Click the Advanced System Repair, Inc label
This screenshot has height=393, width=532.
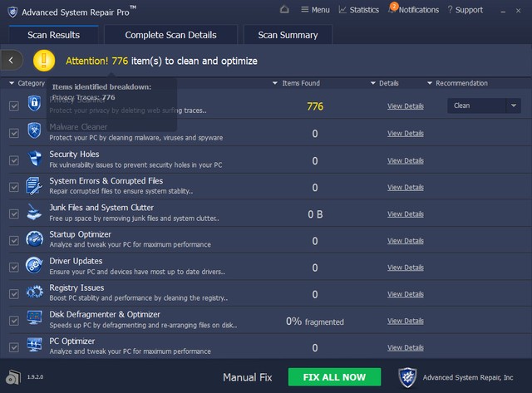pyautogui.click(x=468, y=377)
